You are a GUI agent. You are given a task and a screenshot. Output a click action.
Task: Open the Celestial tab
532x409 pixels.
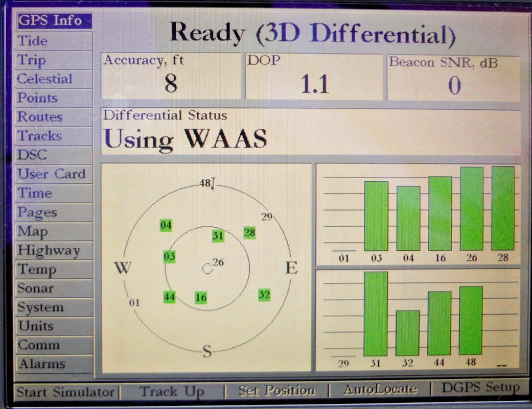tap(54, 79)
